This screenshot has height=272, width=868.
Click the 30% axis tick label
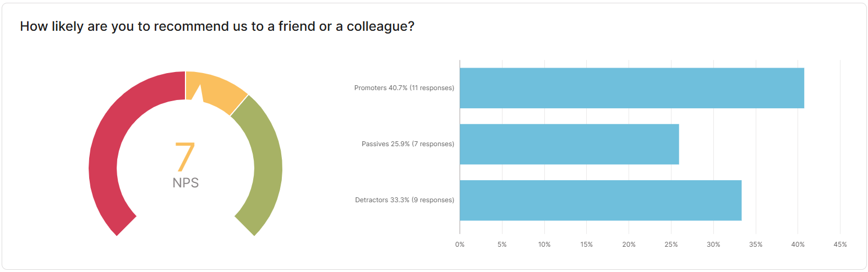point(713,245)
